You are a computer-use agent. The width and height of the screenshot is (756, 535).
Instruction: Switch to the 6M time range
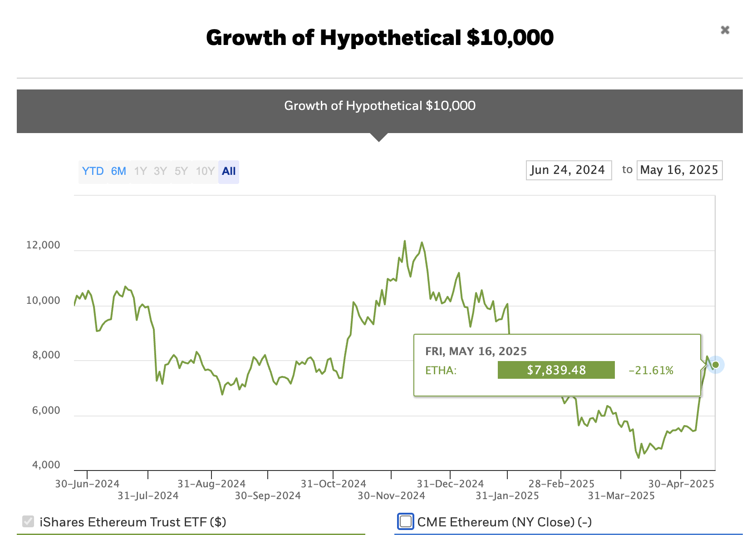click(118, 171)
